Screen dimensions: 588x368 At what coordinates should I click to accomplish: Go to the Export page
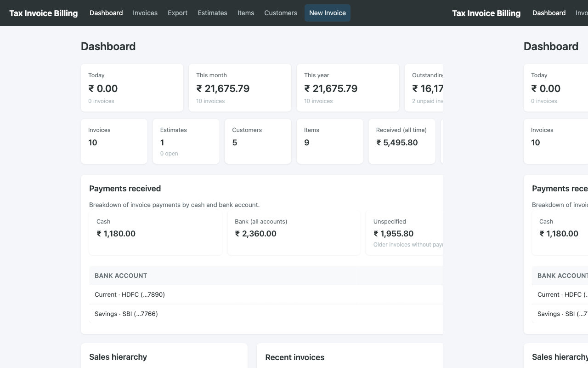(177, 13)
